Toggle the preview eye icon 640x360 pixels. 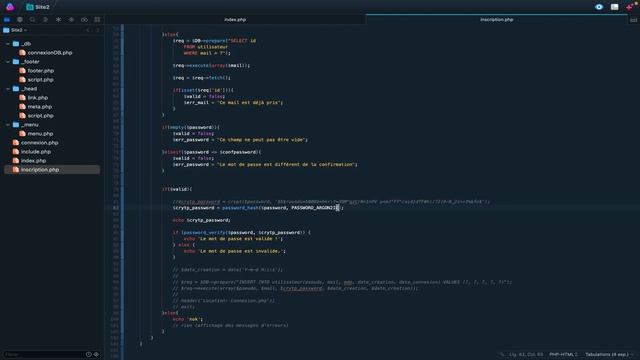click(599, 7)
